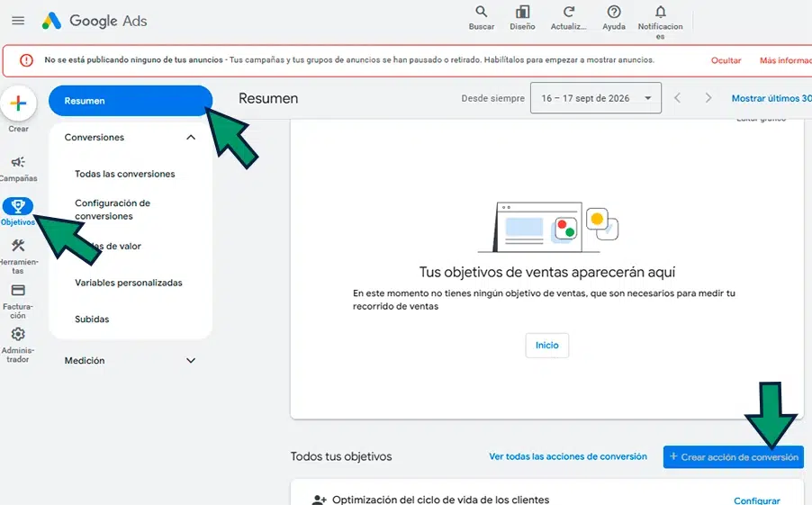This screenshot has height=505, width=812.
Task: Open Facturación billing section
Action: coord(18,301)
